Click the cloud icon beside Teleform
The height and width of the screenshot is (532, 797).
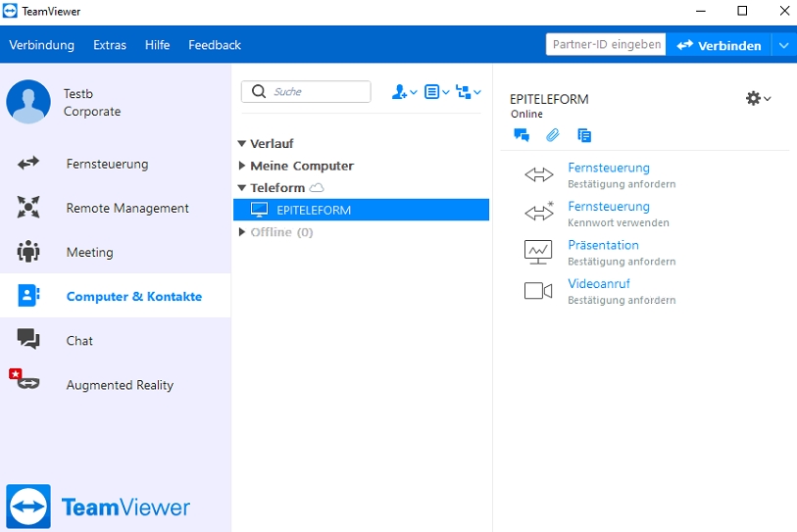tap(317, 187)
